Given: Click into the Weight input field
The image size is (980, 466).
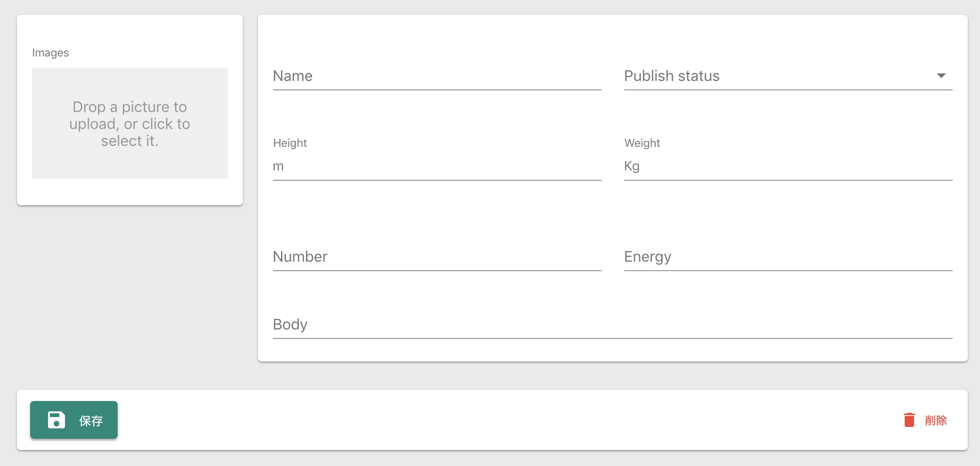Looking at the screenshot, I should click(x=795, y=166).
